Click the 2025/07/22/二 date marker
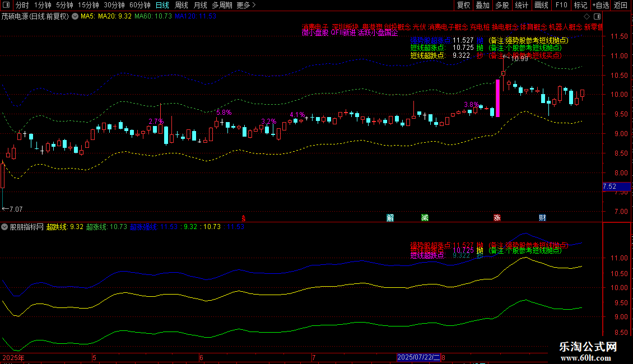The image size is (633, 364). [418, 357]
